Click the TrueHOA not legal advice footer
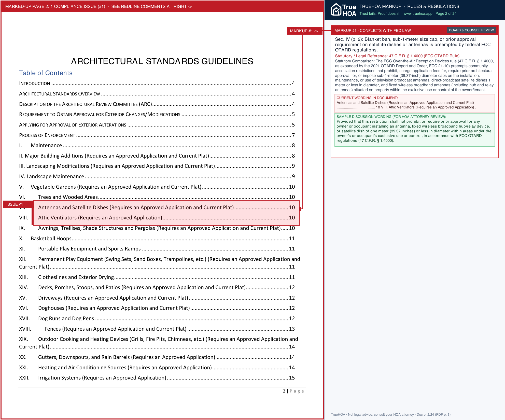The height and width of the screenshot is (420, 505). pos(390,414)
